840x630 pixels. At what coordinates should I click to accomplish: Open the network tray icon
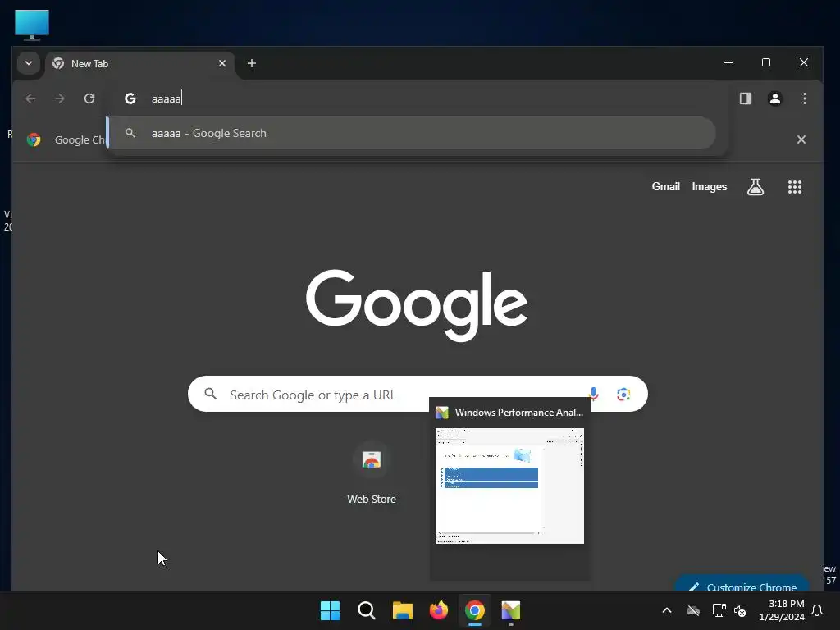pos(719,610)
